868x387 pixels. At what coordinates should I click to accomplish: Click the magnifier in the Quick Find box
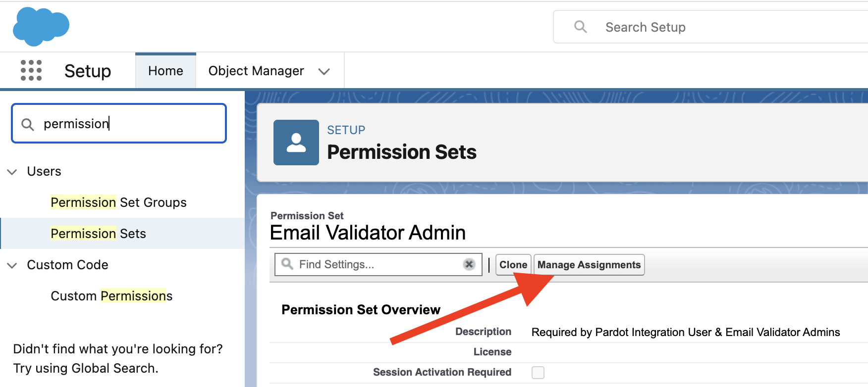[28, 123]
